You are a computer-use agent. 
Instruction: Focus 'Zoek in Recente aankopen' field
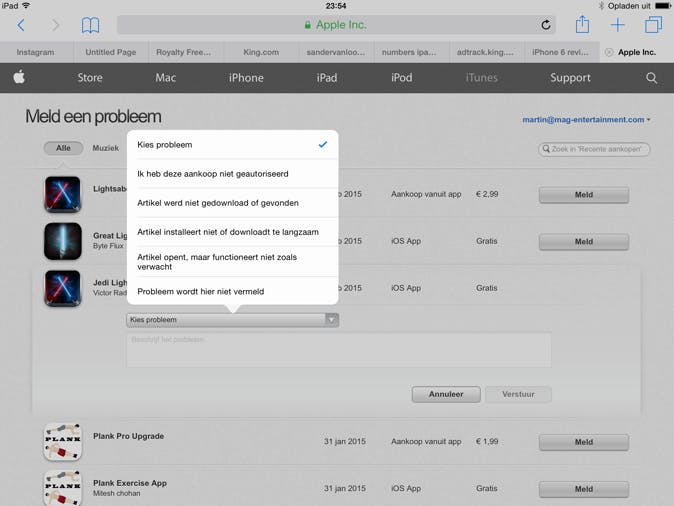pos(594,149)
